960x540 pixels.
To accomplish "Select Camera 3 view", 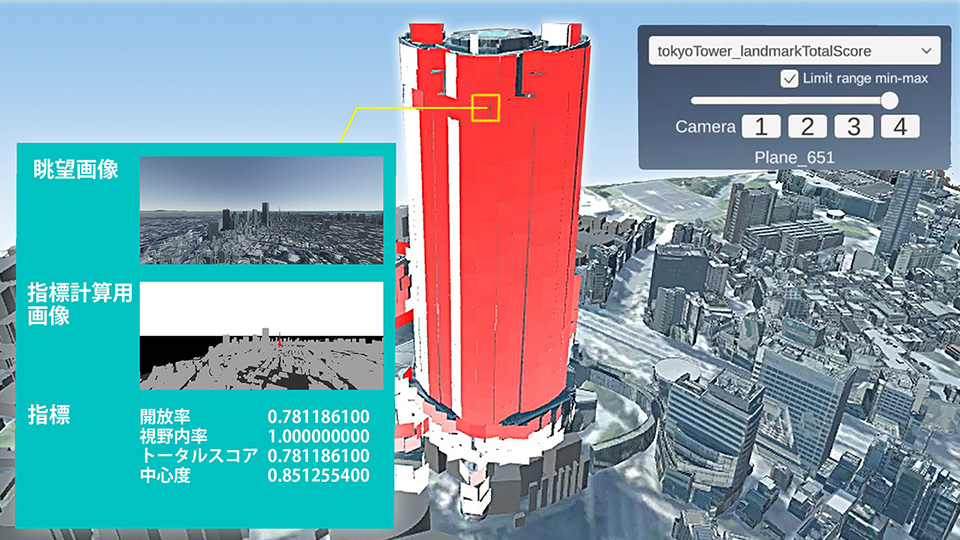I will point(853,127).
